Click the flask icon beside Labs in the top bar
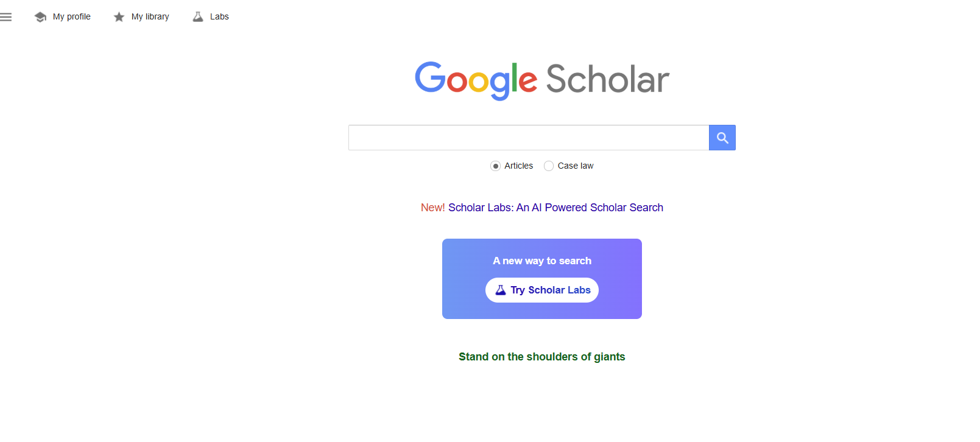The width and height of the screenshot is (980, 442). (x=198, y=17)
